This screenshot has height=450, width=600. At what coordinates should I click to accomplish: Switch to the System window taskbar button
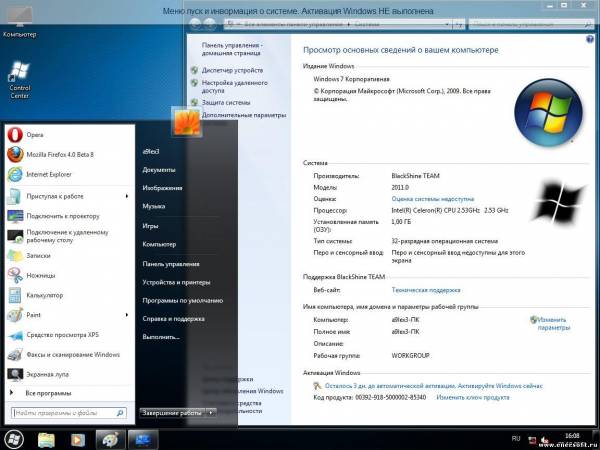click(142, 440)
